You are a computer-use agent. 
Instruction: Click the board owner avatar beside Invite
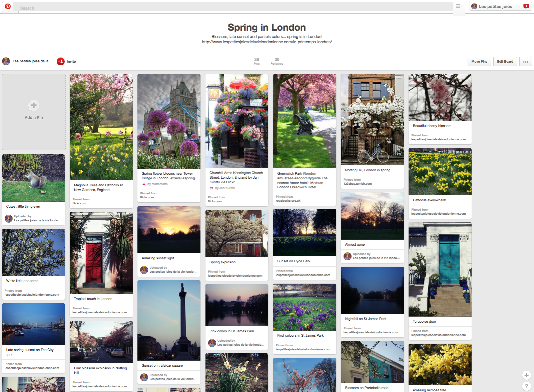pos(6,61)
